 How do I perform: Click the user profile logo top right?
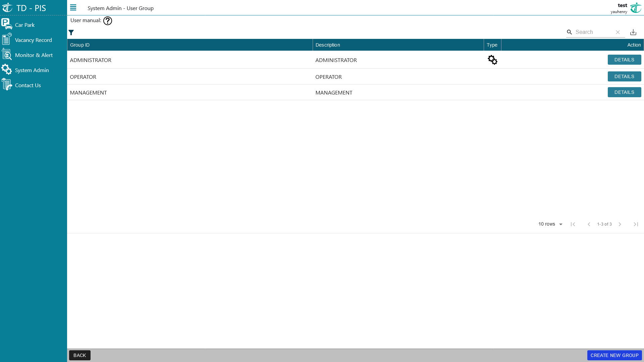pyautogui.click(x=636, y=8)
